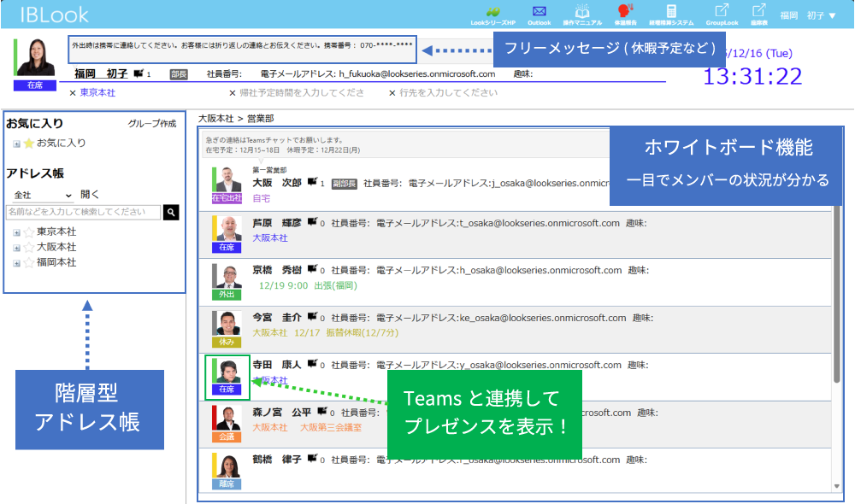The width and height of the screenshot is (855, 504).
Task: Open the LookシリーズHP icon
Action: [492, 11]
